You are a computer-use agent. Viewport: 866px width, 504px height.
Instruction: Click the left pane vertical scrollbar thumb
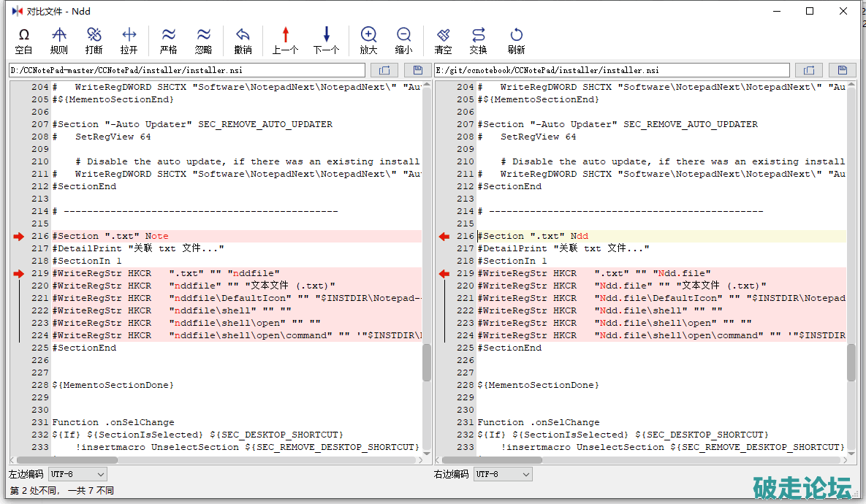(x=427, y=362)
